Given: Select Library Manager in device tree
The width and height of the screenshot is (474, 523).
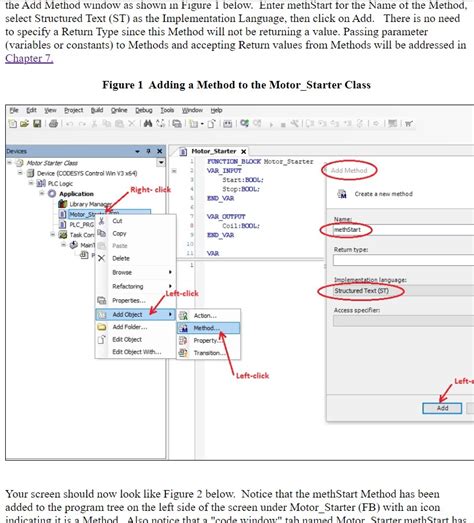Looking at the screenshot, I should (x=90, y=204).
